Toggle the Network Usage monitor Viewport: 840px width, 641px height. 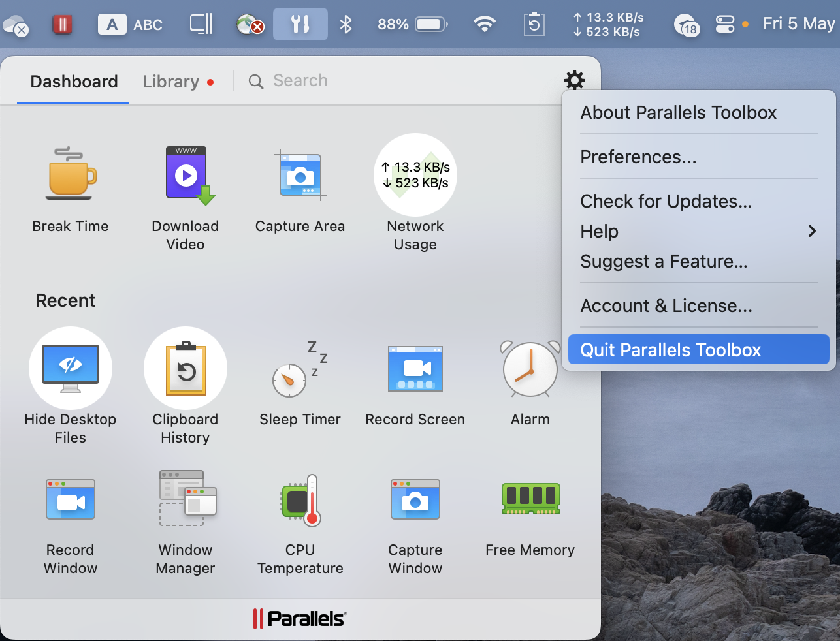click(x=415, y=175)
